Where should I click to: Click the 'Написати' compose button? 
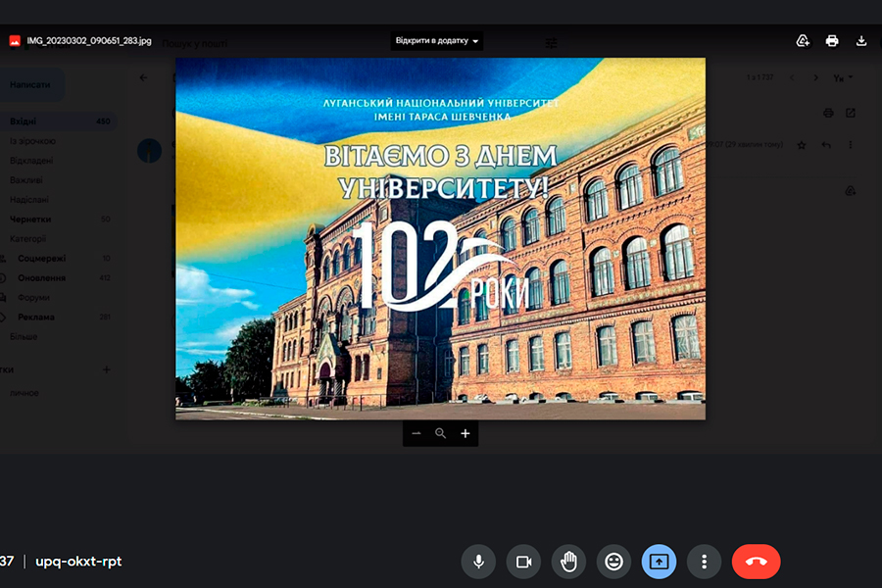pos(31,84)
